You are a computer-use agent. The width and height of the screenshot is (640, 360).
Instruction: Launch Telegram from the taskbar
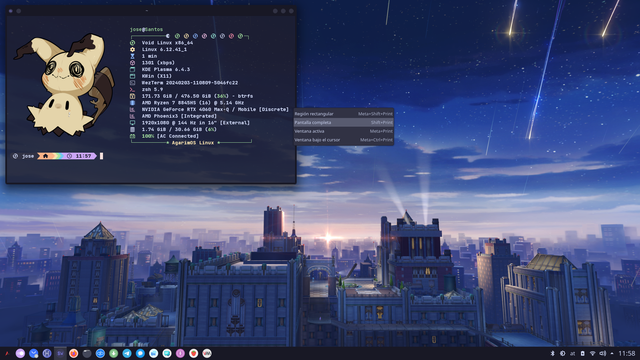tap(127, 353)
